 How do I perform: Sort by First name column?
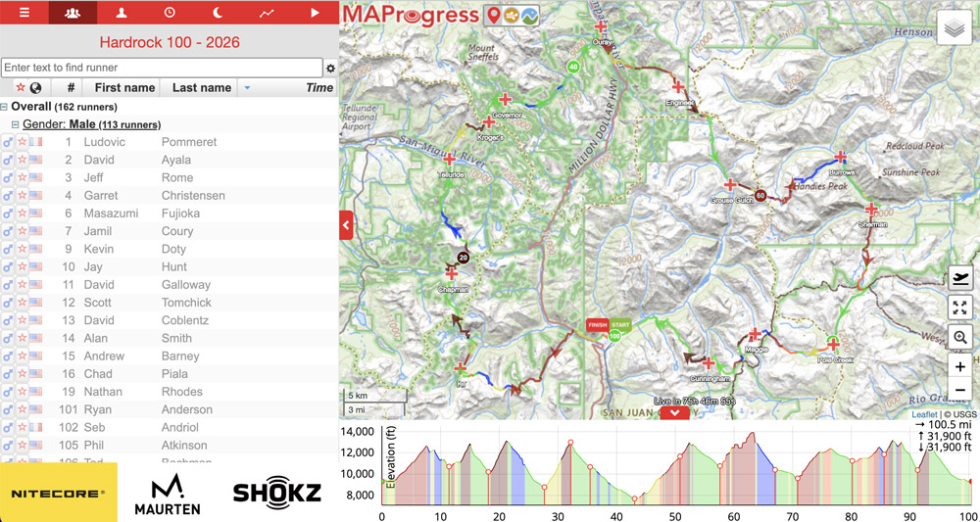[124, 87]
